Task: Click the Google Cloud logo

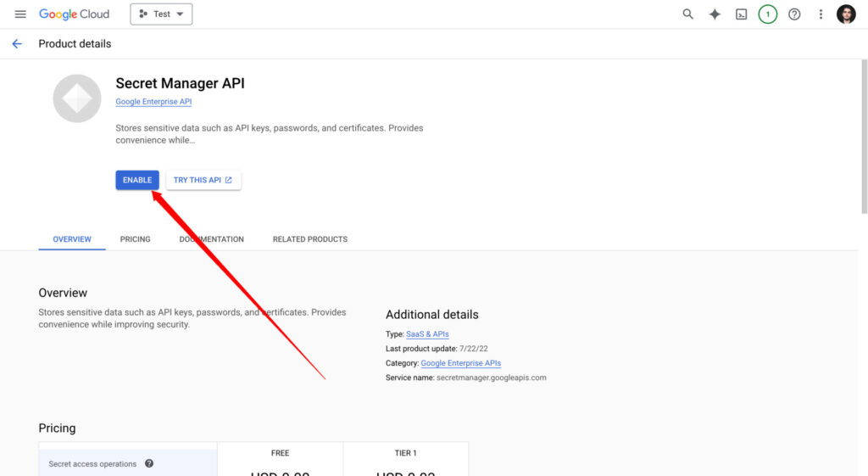Action: coord(74,14)
